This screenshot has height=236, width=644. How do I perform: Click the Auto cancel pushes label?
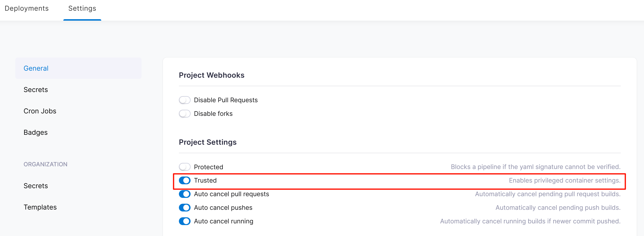tap(223, 208)
